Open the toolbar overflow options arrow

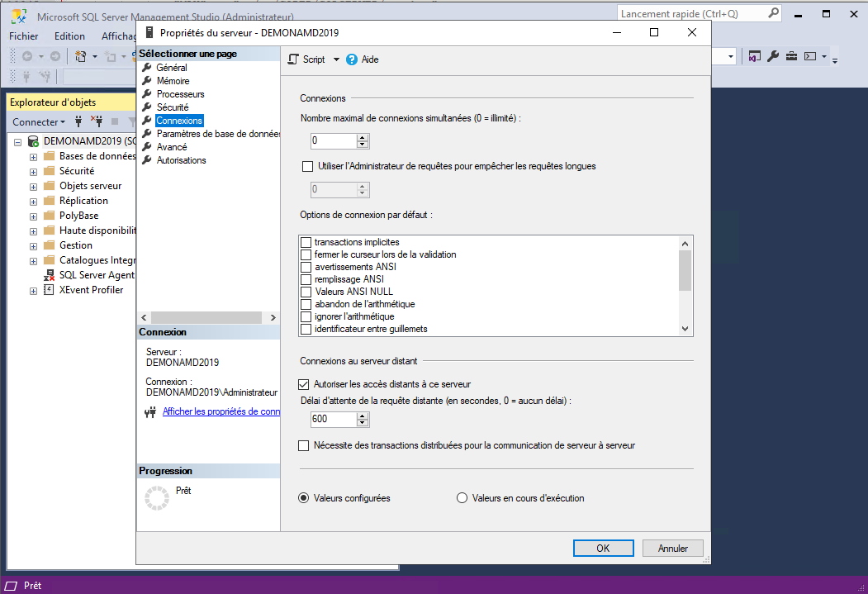[x=835, y=59]
